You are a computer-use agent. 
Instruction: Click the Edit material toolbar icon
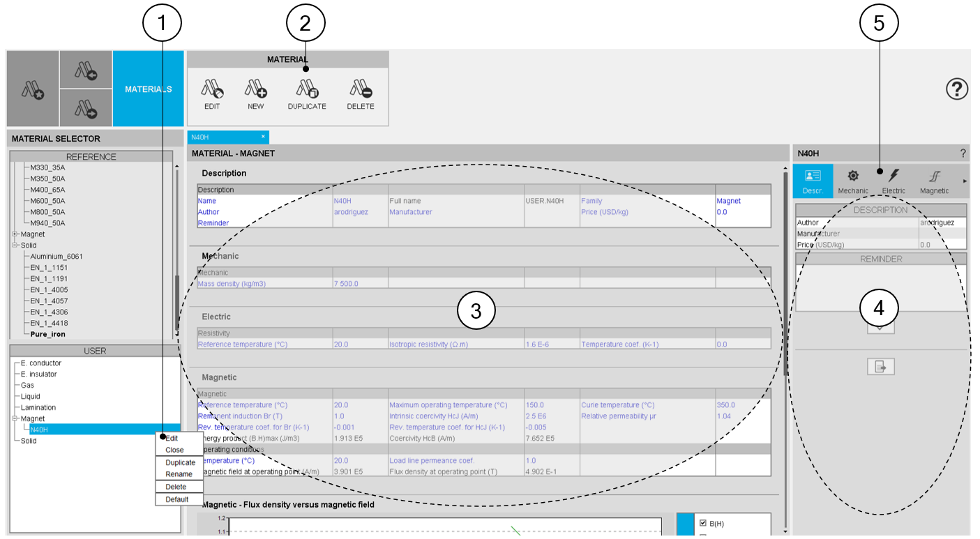click(x=211, y=89)
